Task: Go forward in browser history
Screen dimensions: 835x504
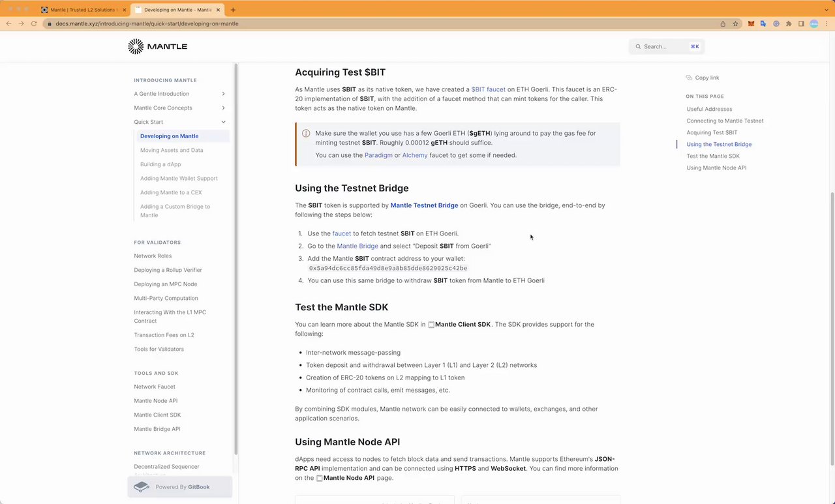Action: point(21,23)
